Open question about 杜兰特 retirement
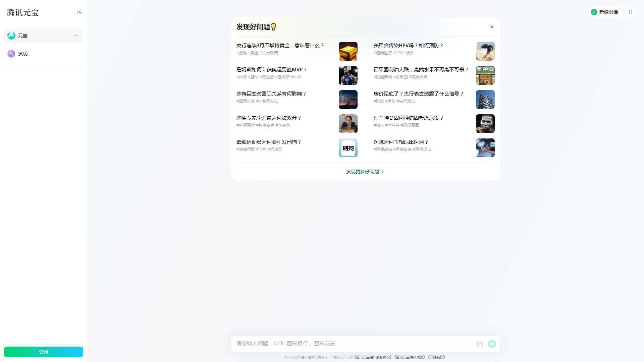Screen dimensions: 644x362 [408, 118]
